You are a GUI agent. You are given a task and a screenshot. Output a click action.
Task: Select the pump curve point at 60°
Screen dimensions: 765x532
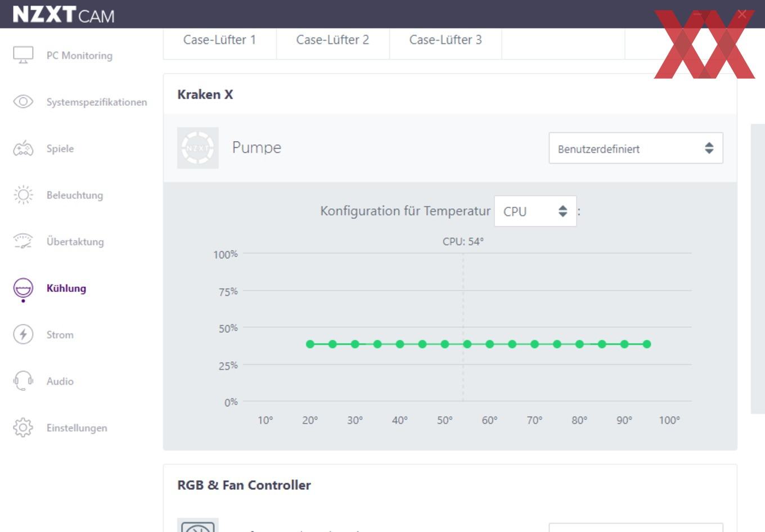coord(490,344)
